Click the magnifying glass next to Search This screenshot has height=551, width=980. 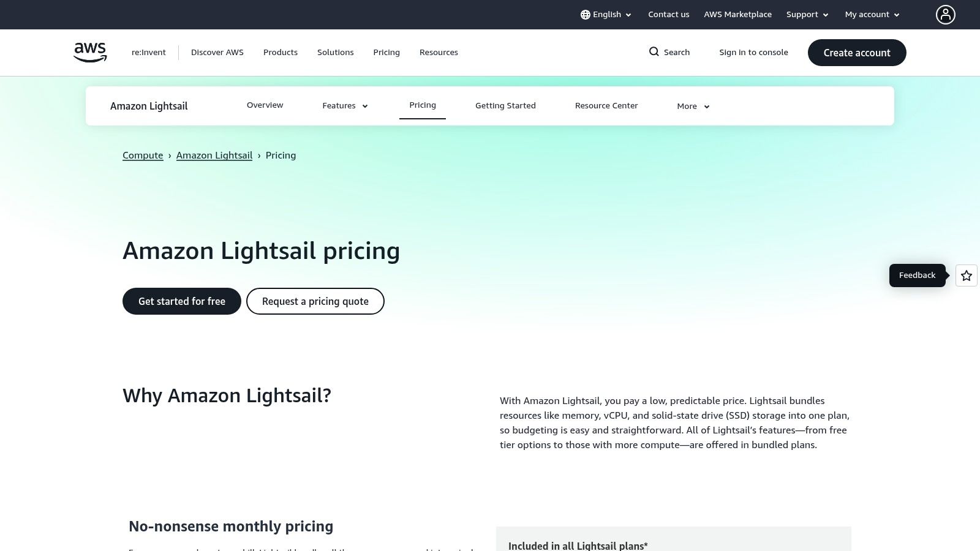tap(654, 52)
